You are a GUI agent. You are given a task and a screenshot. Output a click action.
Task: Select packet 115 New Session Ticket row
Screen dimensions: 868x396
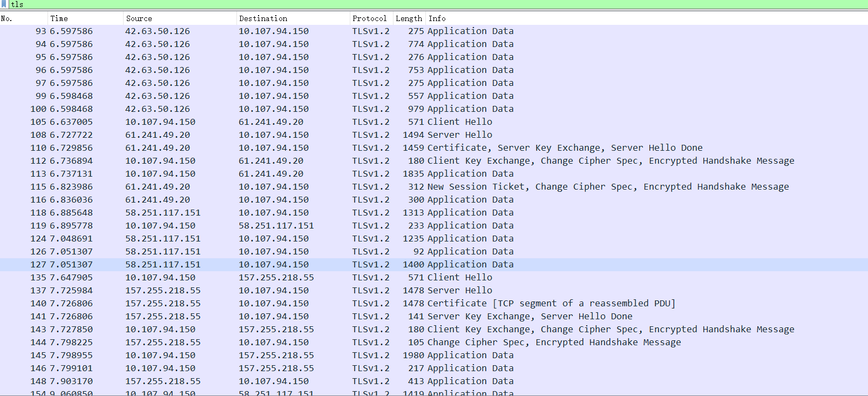point(434,187)
